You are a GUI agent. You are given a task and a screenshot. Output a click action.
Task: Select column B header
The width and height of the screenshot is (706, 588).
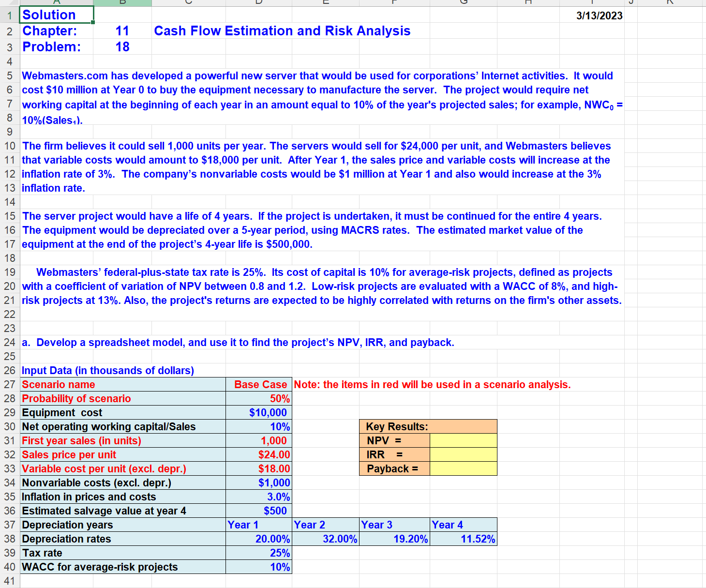[x=122, y=3]
